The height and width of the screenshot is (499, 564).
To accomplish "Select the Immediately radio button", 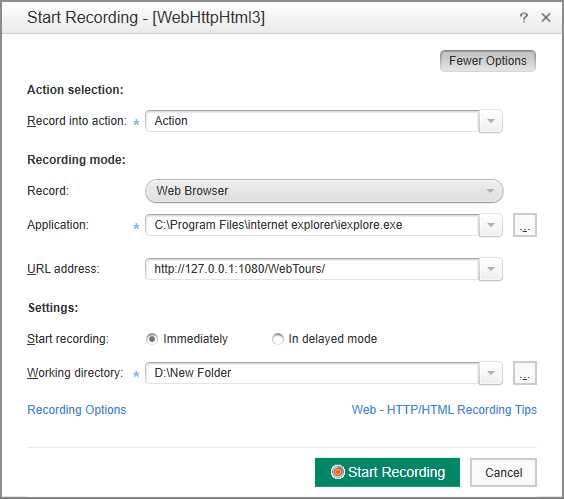I will coord(152,339).
